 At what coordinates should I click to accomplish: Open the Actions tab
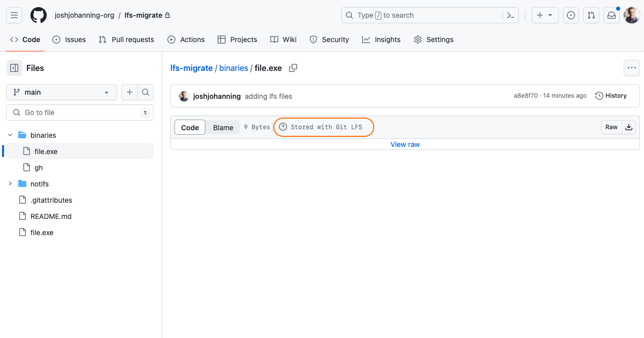(x=186, y=40)
